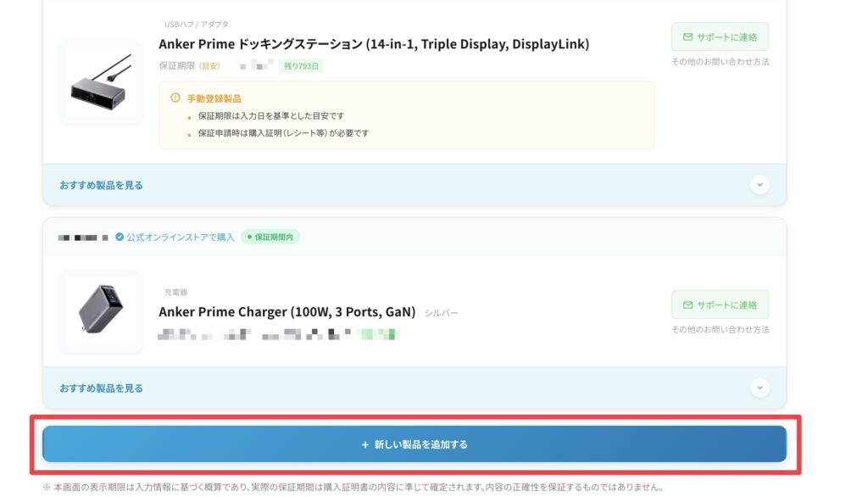This screenshot has height=497, width=868.
Task: Expand the docking station recommended products chevron
Action: (x=759, y=185)
